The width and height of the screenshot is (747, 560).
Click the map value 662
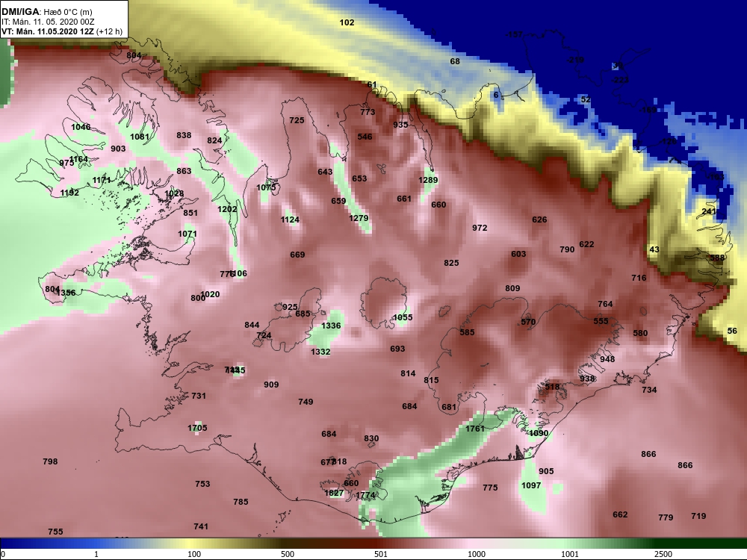tap(620, 514)
